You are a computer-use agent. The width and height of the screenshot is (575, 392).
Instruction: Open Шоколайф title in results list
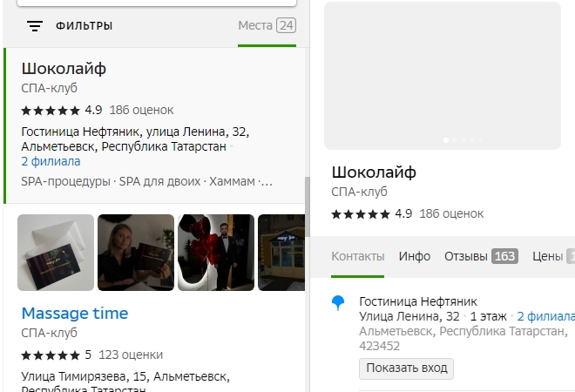tap(64, 69)
